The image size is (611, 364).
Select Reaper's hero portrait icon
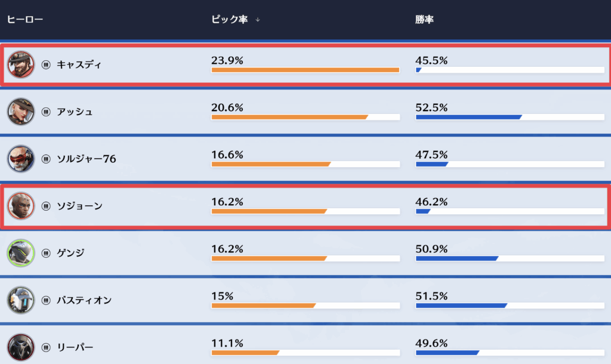tap(21, 347)
